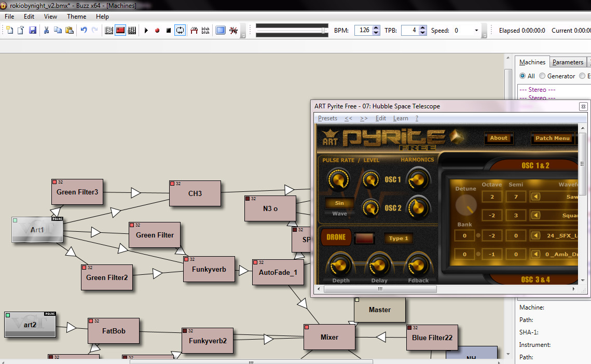Cut selection using scissors icon

tap(46, 30)
